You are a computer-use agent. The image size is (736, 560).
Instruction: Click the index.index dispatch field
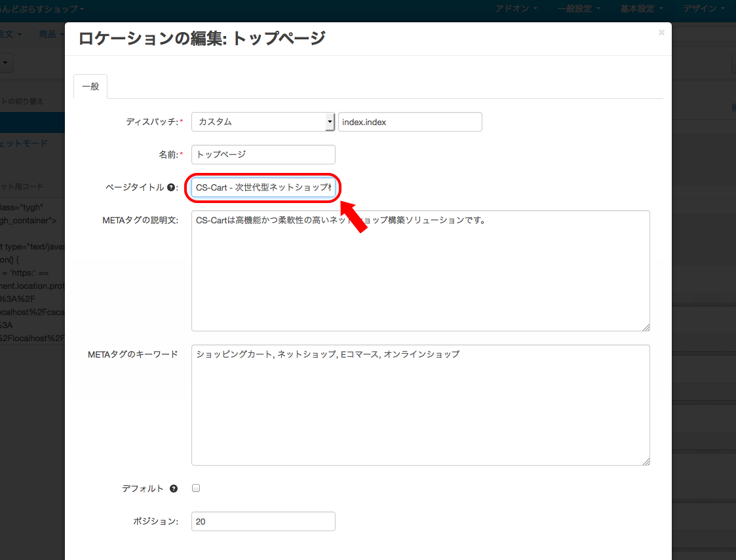point(410,122)
